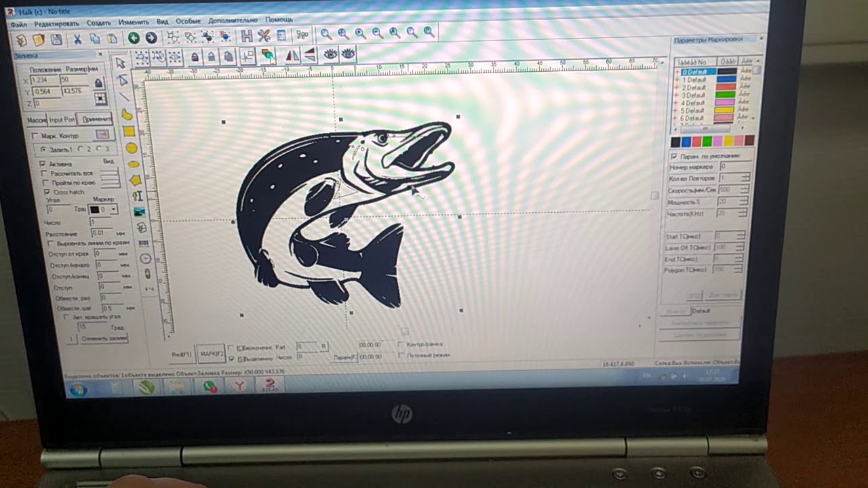868x488 pixels.
Task: Select the Text tool
Action: 137,196
